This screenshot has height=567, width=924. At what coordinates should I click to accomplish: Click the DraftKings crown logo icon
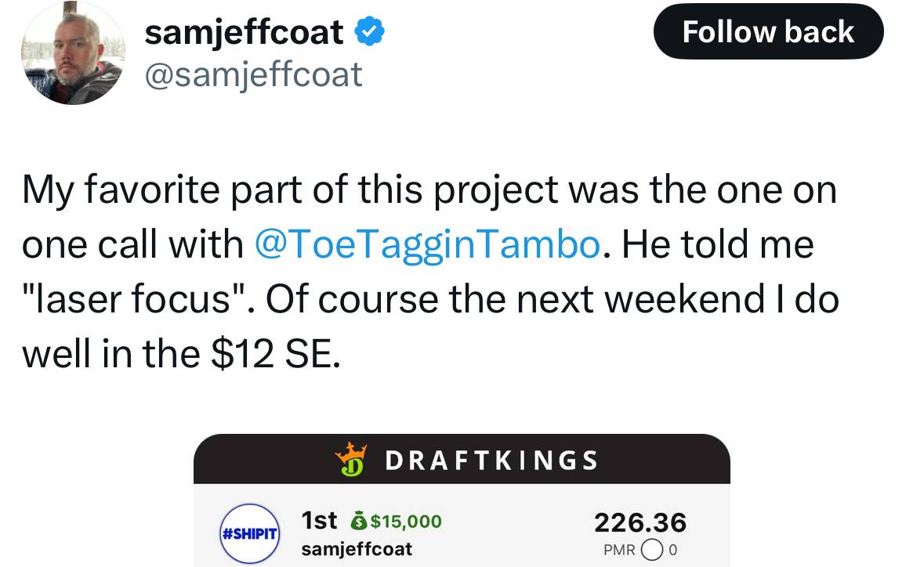[351, 459]
